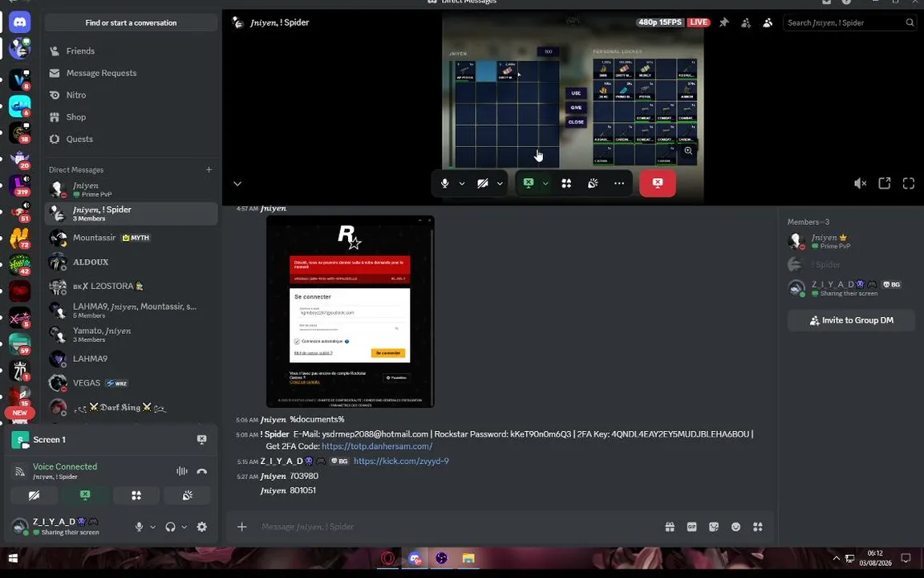Disconnect from the call with red button

pyautogui.click(x=658, y=183)
